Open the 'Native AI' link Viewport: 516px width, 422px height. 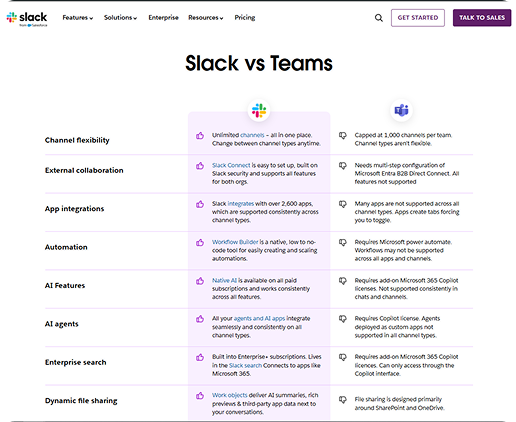point(224,280)
